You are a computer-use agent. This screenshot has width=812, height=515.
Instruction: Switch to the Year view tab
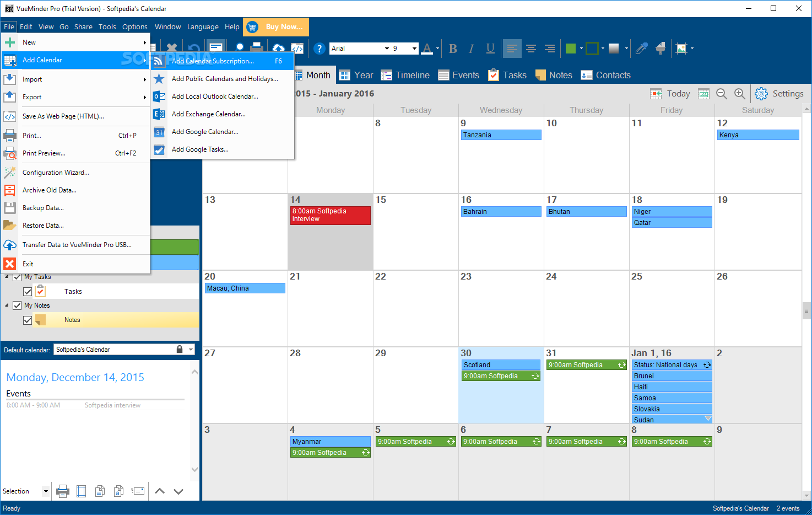[356, 75]
